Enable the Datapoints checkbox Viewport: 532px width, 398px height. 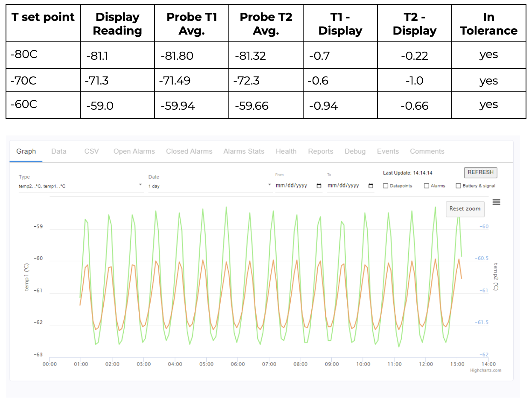tap(386, 186)
